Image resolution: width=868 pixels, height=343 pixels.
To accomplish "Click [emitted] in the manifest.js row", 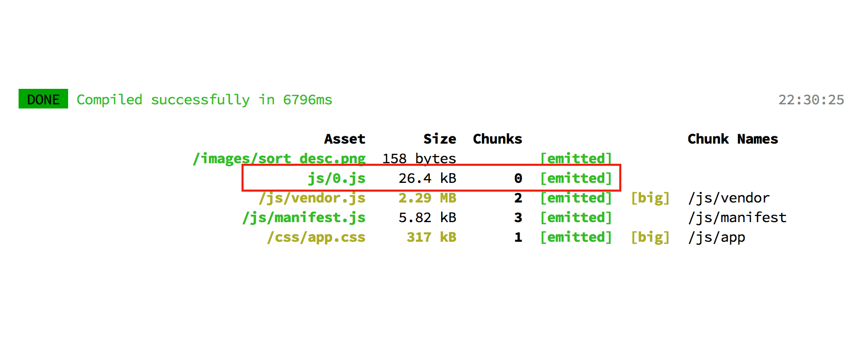I will click(576, 217).
